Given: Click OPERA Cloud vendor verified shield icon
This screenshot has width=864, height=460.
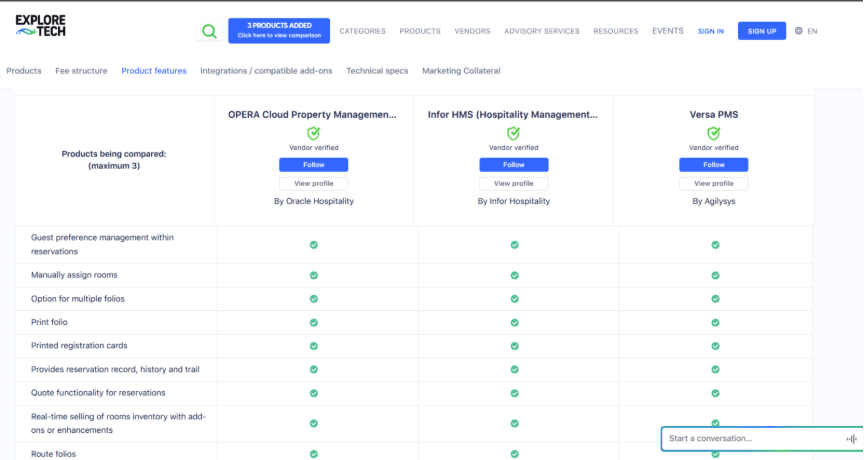Looking at the screenshot, I should 313,133.
